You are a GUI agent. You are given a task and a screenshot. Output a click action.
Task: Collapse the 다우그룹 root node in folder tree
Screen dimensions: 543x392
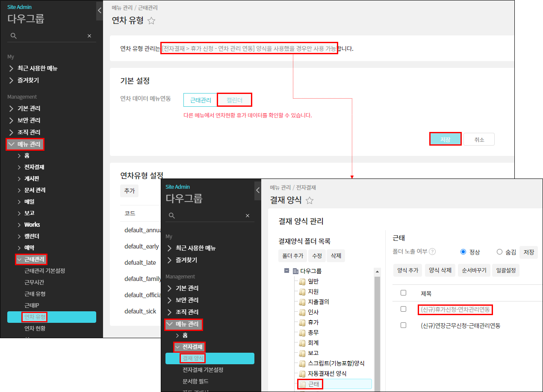[x=286, y=271]
